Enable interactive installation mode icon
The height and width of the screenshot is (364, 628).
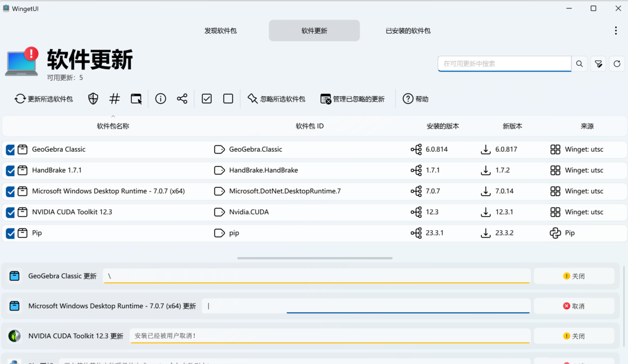click(x=136, y=98)
